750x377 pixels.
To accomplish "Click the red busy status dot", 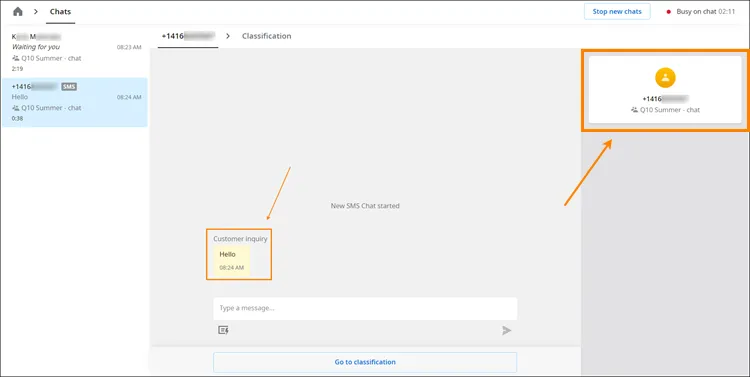I will coord(669,12).
